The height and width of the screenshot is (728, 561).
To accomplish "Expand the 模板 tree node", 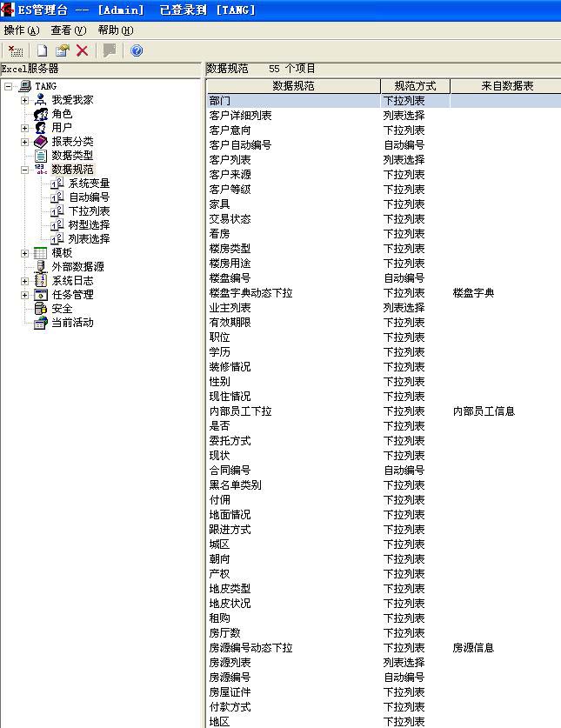I will 25,253.
